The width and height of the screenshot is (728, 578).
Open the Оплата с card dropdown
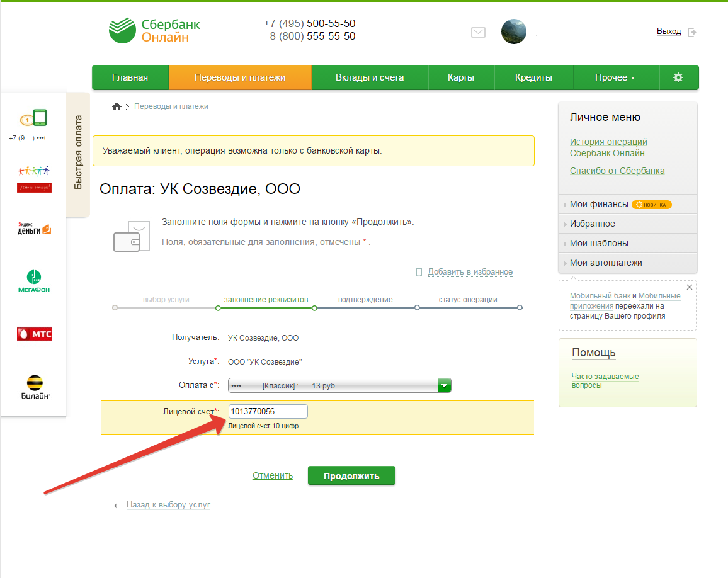click(339, 385)
